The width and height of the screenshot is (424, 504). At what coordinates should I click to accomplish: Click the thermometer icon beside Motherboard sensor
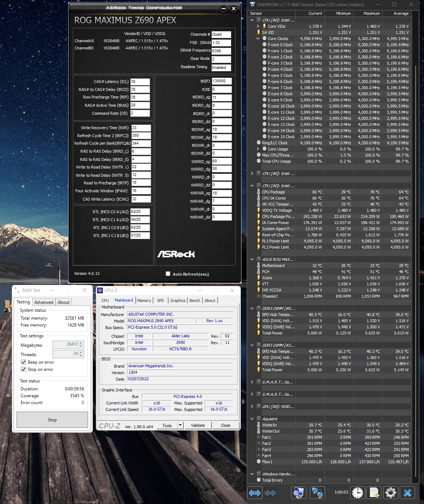(259, 266)
